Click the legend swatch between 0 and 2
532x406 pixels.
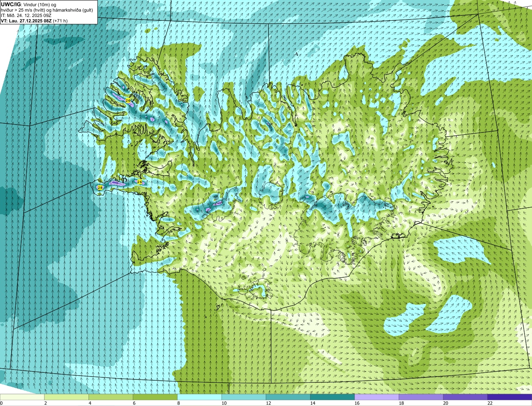click(22, 397)
